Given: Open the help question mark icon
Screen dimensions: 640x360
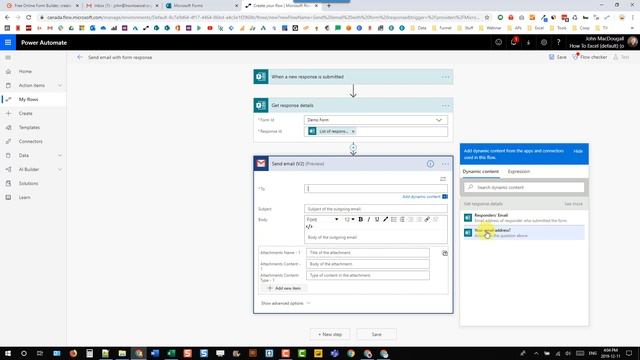Looking at the screenshot, I should pyautogui.click(x=558, y=42).
